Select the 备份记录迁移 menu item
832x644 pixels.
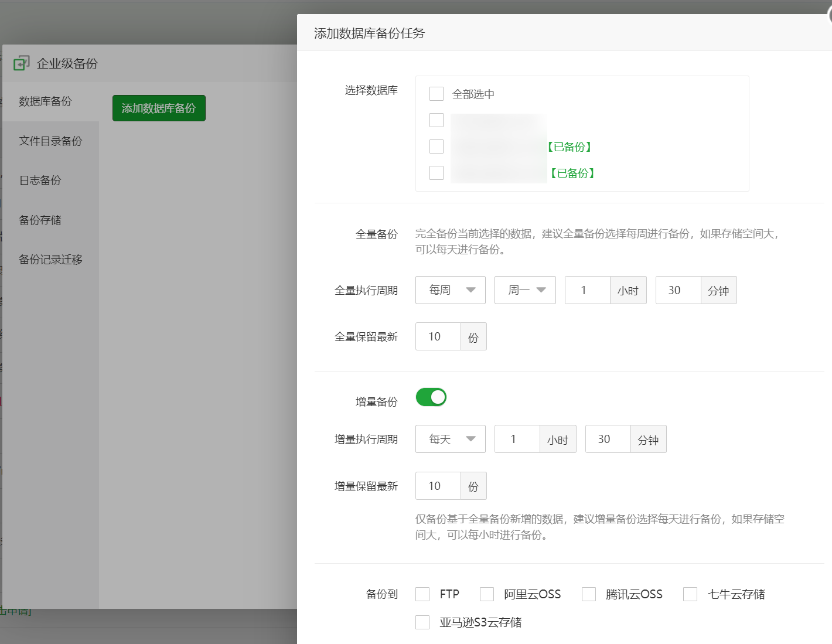coord(50,260)
